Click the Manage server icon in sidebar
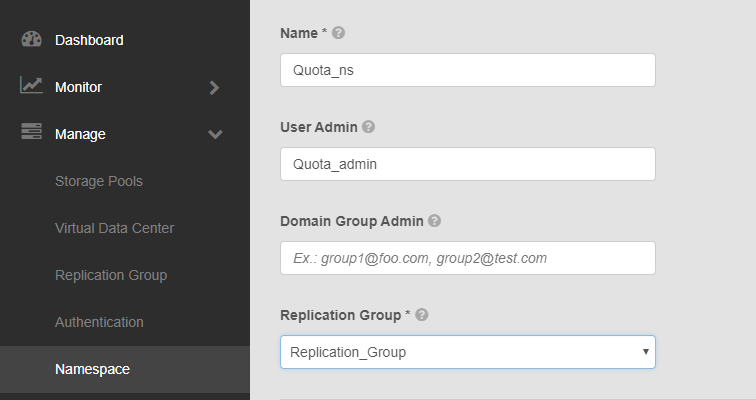This screenshot has height=400, width=756. 31,133
